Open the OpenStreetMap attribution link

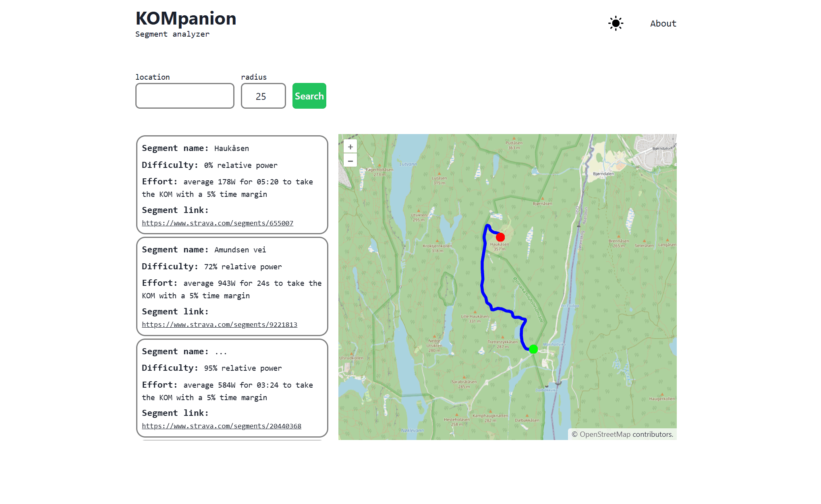point(605,434)
